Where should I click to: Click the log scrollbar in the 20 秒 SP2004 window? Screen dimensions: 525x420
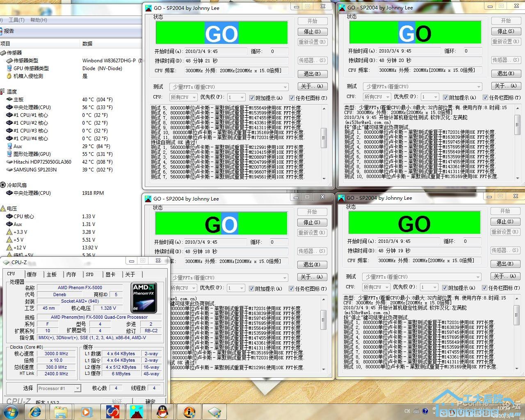[518, 142]
